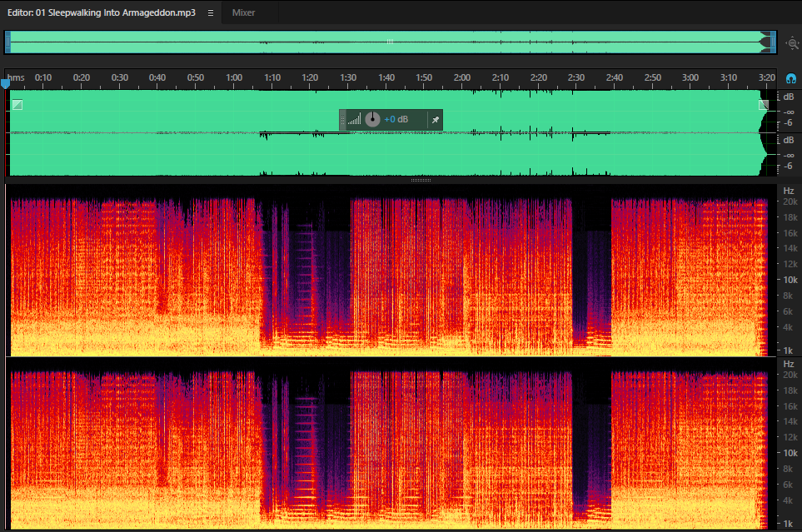The width and height of the screenshot is (802, 532).
Task: Click the 1:50 mark on time ruler
Action: coord(424,77)
